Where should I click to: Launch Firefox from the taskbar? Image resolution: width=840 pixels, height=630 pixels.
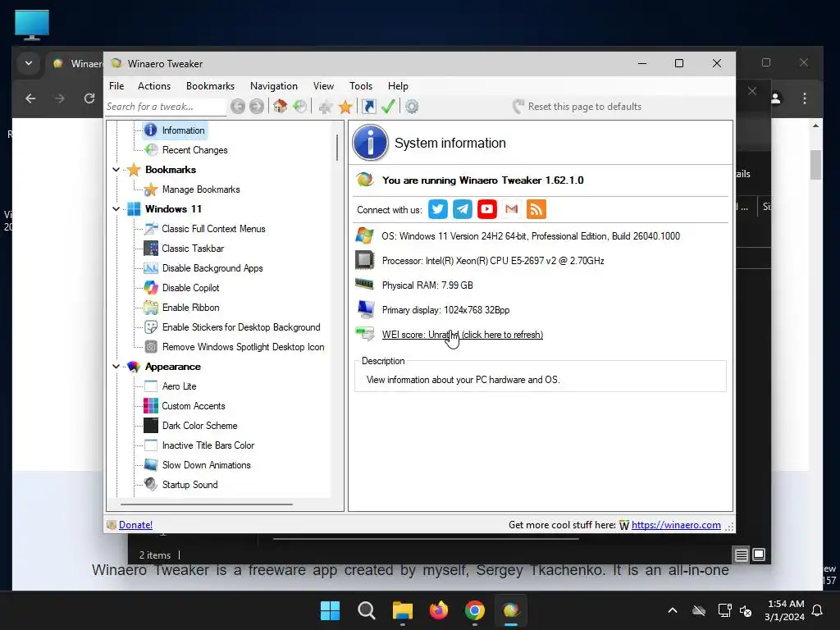pos(439,610)
